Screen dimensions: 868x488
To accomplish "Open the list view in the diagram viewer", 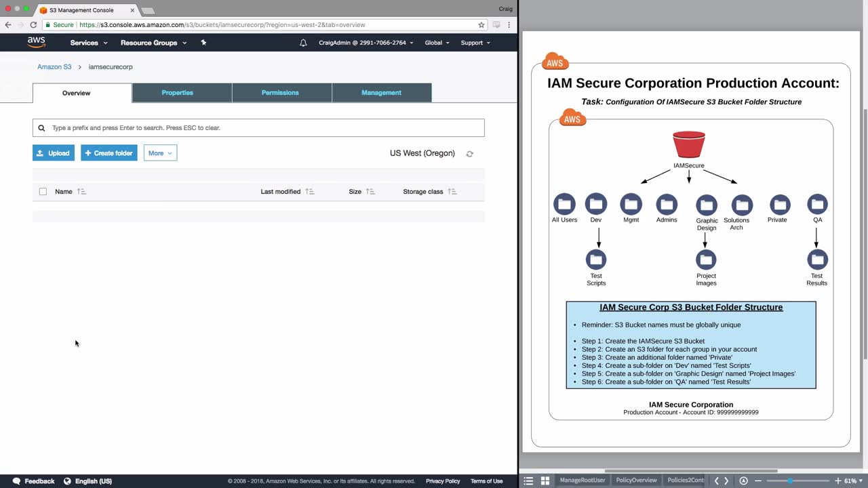I will tap(528, 481).
